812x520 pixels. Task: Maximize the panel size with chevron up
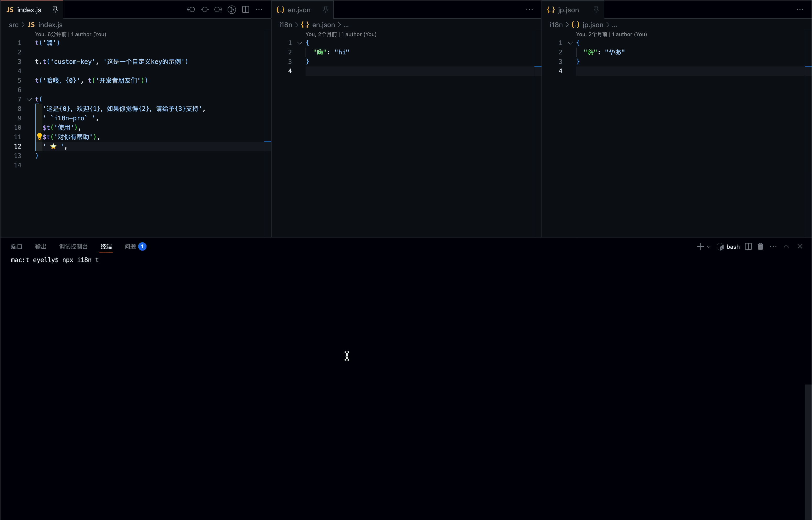pos(786,247)
